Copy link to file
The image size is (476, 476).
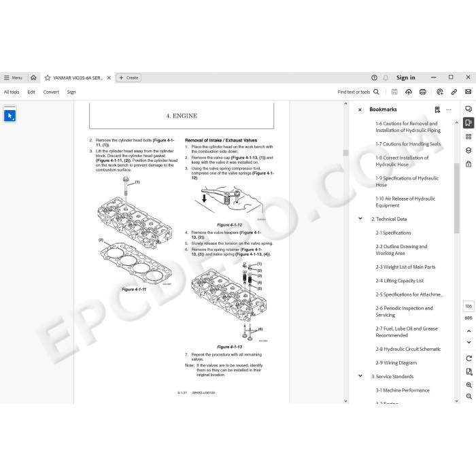tap(454, 92)
